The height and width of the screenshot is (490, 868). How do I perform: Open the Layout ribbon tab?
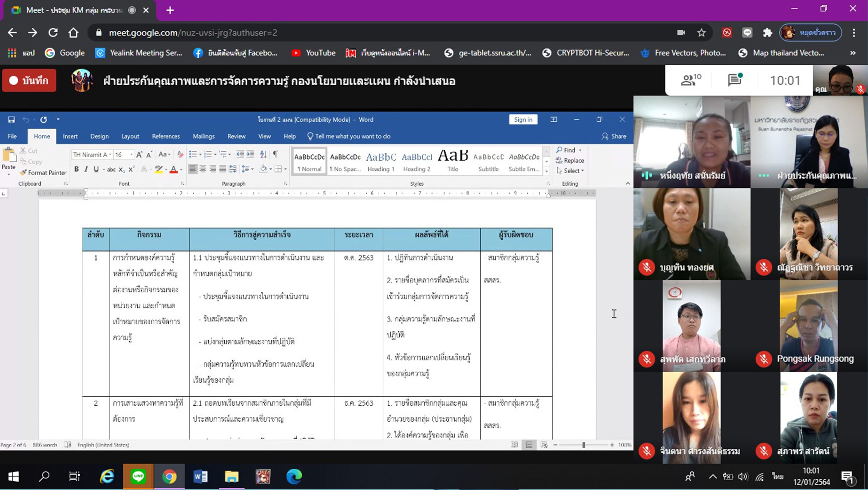point(130,136)
